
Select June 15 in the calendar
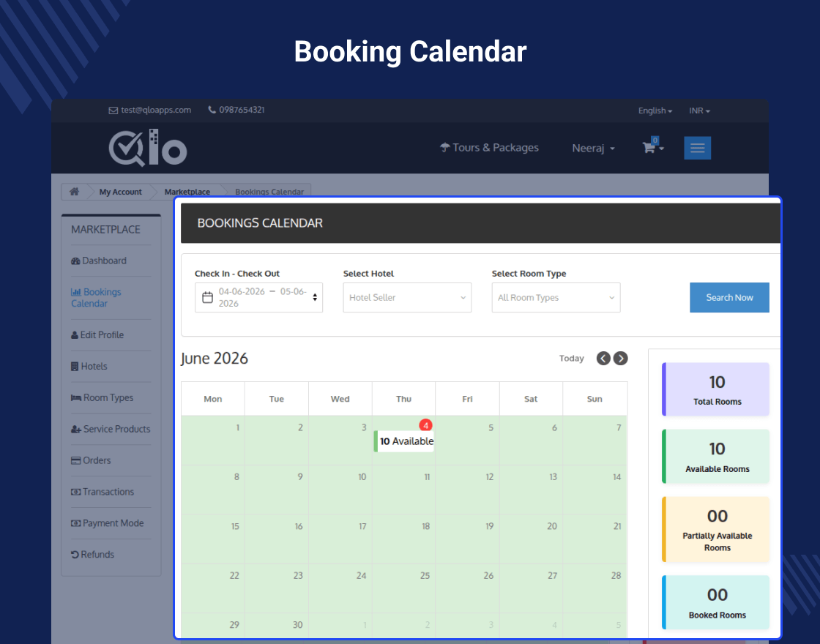(x=213, y=539)
